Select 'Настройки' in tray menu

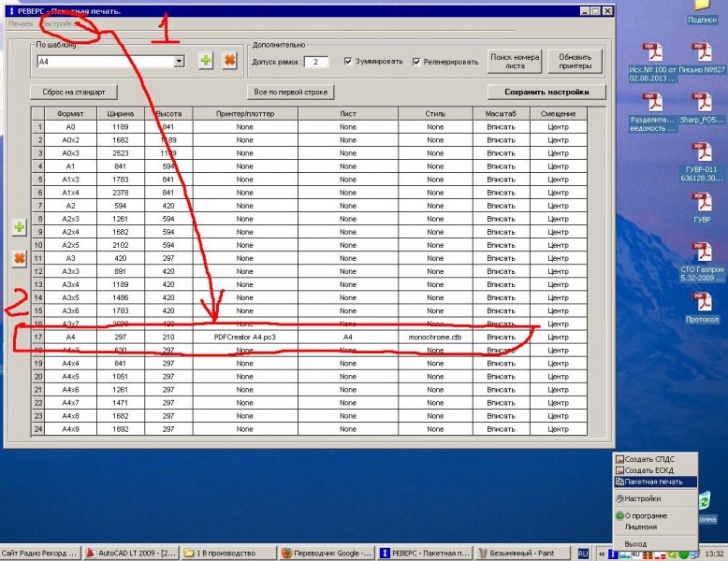coord(655,498)
